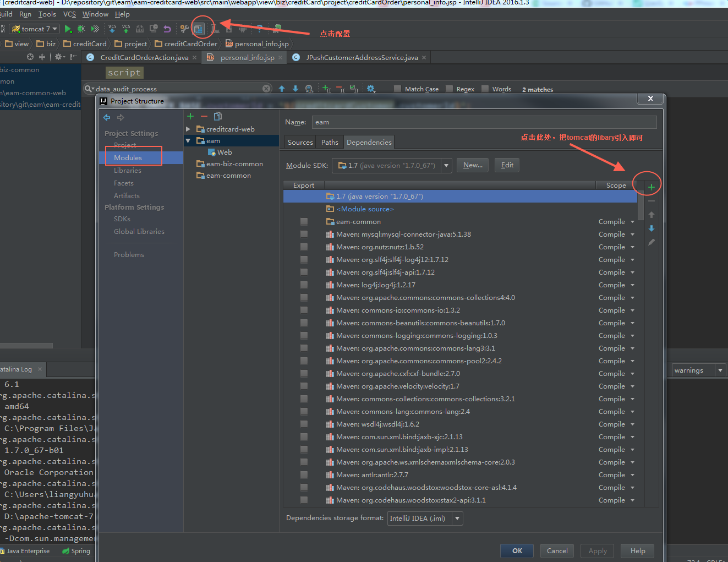The height and width of the screenshot is (562, 728).
Task: Click the dependencies list vertical scrollbar
Action: tap(641, 205)
